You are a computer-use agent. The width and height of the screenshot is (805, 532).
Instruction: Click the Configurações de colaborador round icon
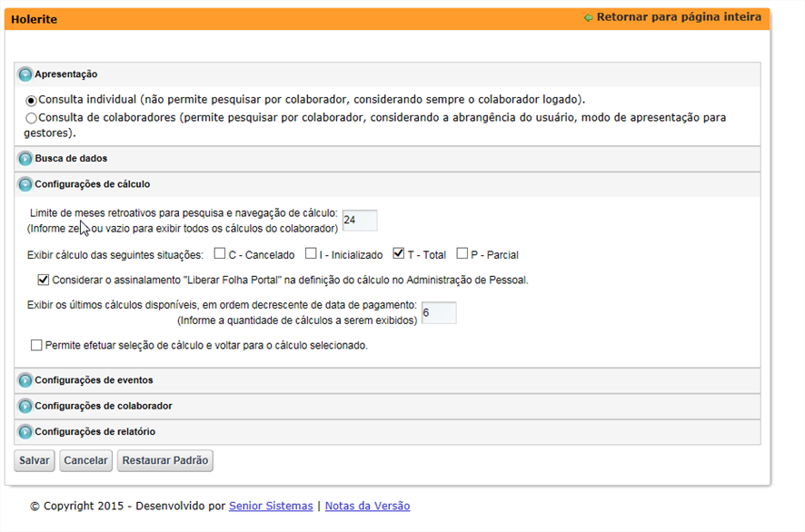25,406
